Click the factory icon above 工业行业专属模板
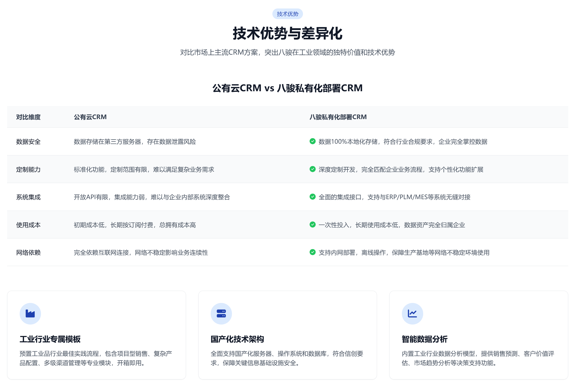 [30, 313]
